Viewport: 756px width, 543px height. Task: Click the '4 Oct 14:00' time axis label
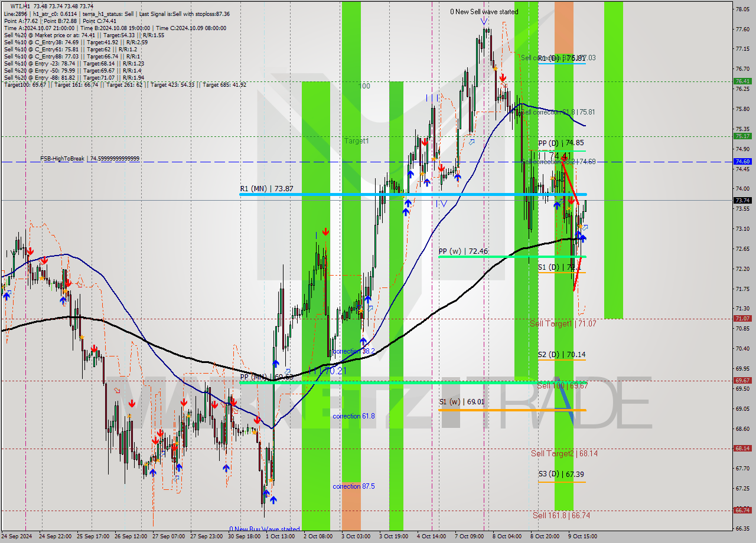[431, 537]
